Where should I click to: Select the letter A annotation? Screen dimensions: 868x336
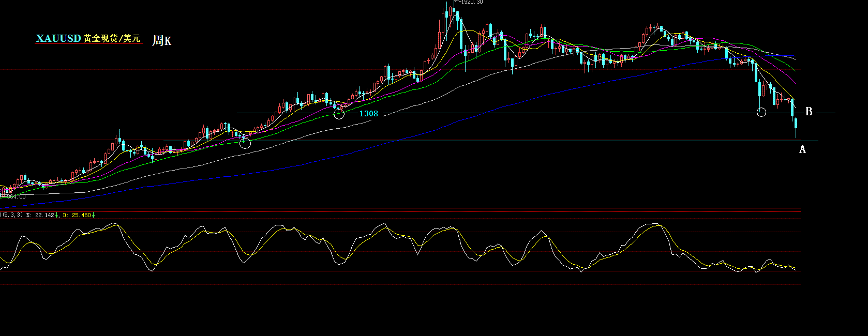[x=802, y=149]
